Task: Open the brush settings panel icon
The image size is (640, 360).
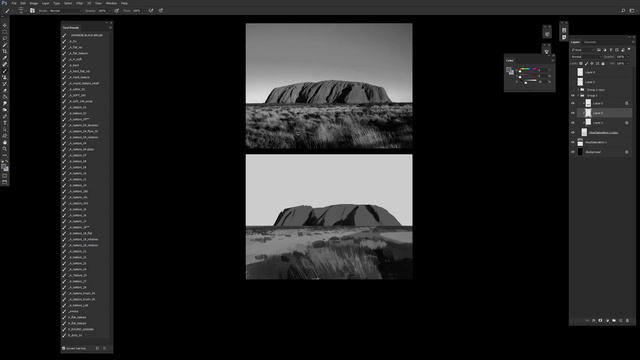Action: tap(32, 11)
